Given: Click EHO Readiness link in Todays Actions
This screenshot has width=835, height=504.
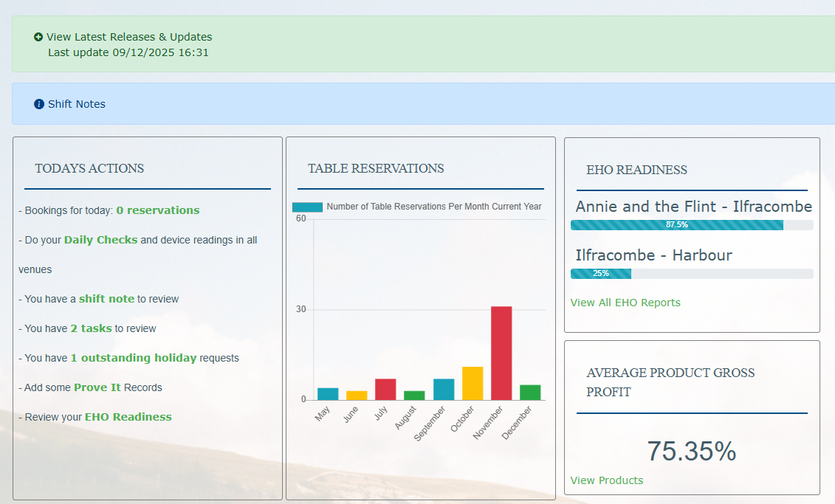Looking at the screenshot, I should pyautogui.click(x=128, y=417).
